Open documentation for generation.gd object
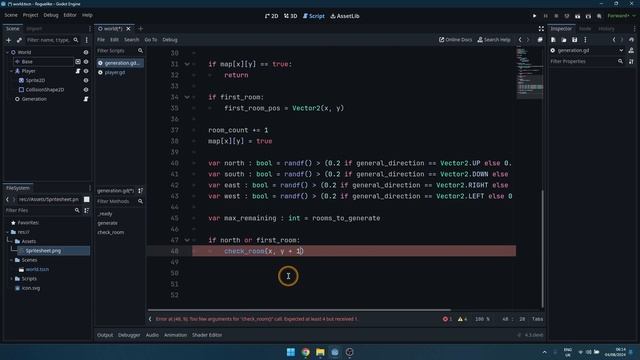The image size is (640, 360). (x=631, y=51)
